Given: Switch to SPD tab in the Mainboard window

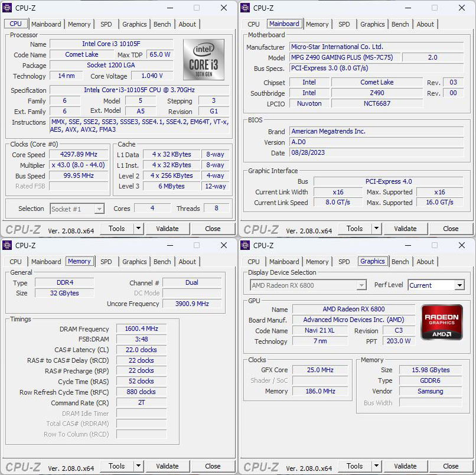Looking at the screenshot, I should click(x=344, y=24).
